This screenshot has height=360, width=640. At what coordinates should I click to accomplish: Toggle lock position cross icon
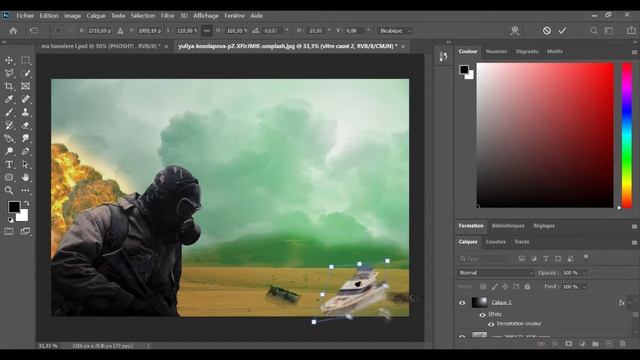505,287
